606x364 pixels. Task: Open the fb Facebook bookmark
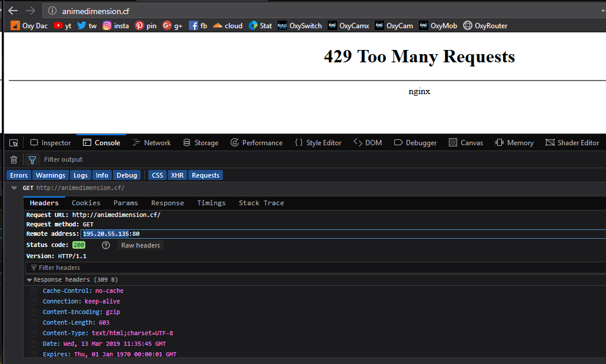tap(198, 25)
